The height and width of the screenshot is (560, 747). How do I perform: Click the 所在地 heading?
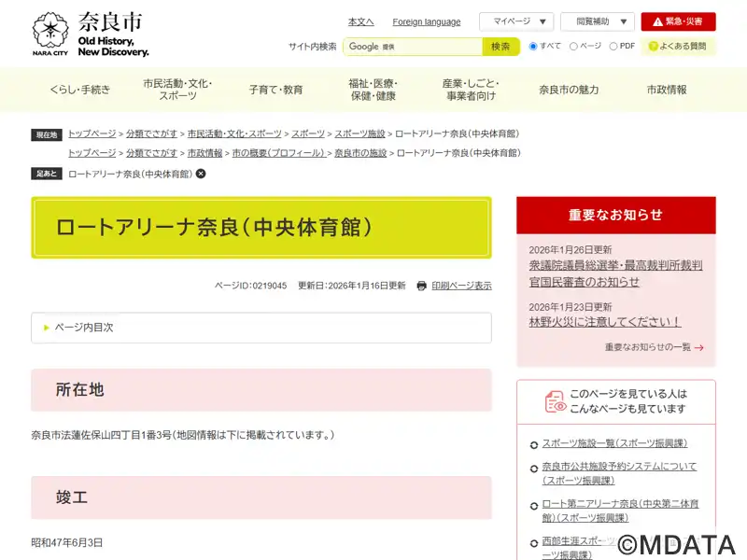pos(261,390)
